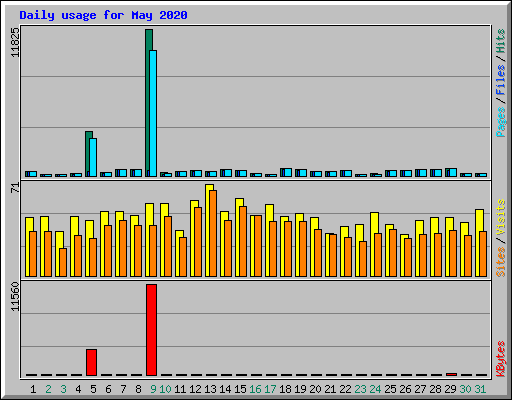
Task: Click the Pages / Files / Hits legend
Action: point(501,83)
